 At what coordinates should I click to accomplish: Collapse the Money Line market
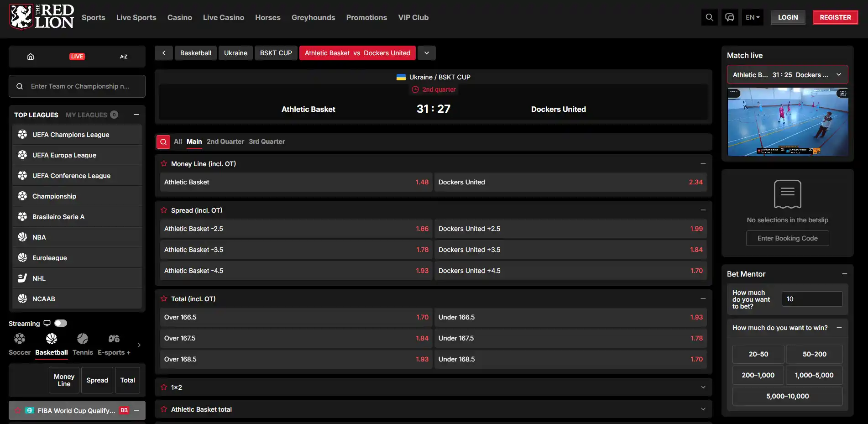pos(703,163)
